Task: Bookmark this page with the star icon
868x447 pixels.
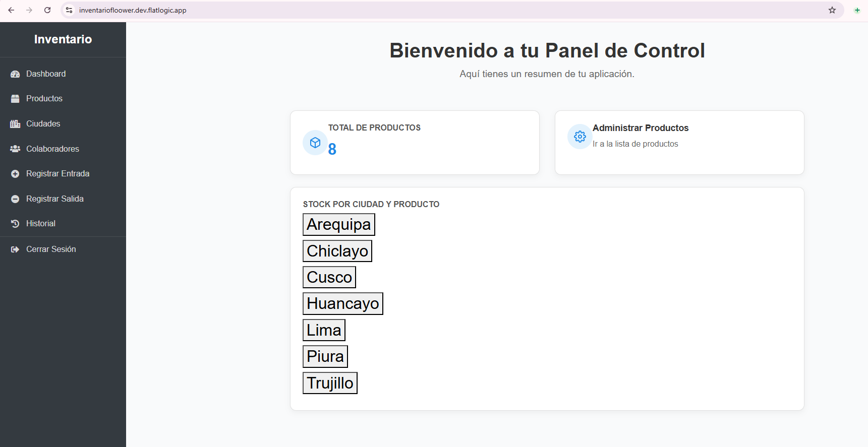Action: tap(832, 10)
